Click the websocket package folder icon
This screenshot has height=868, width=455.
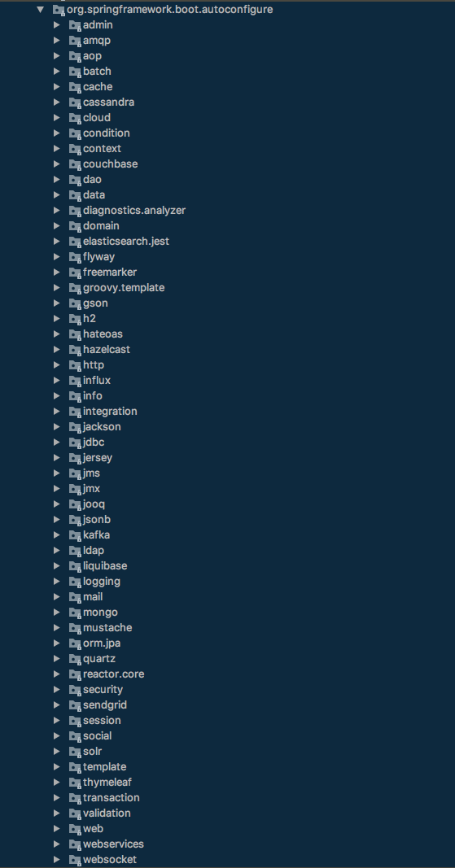75,860
